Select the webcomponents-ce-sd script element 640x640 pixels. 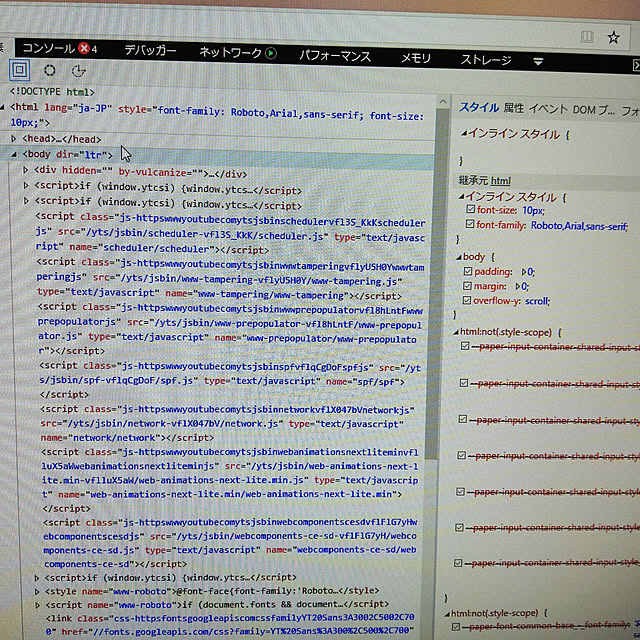click(x=230, y=543)
